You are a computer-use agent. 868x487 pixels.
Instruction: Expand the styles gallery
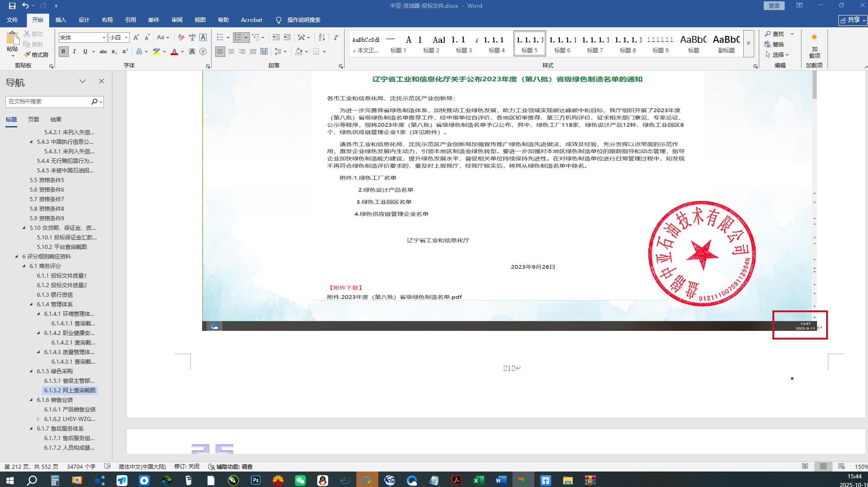click(749, 44)
